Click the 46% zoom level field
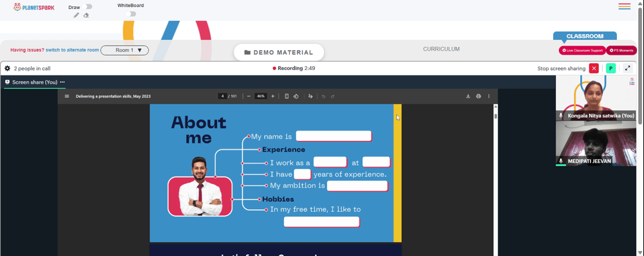The width and height of the screenshot is (644, 256). point(261,96)
